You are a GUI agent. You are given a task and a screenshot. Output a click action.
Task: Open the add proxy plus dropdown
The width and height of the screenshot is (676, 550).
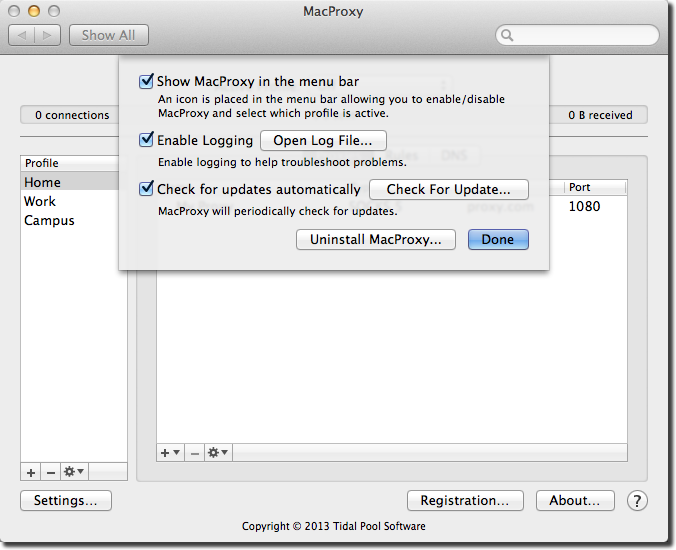(170, 453)
